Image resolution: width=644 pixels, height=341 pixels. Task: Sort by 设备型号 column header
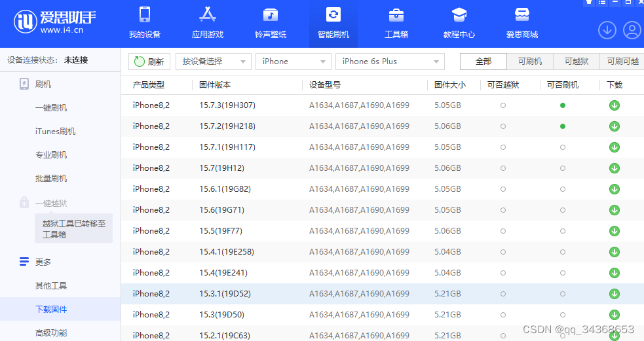(325, 85)
